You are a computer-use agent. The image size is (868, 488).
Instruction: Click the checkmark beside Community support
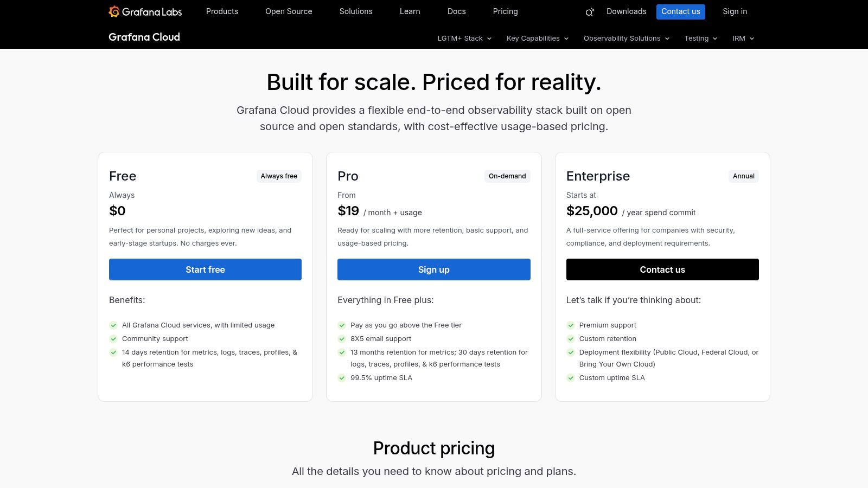(113, 339)
